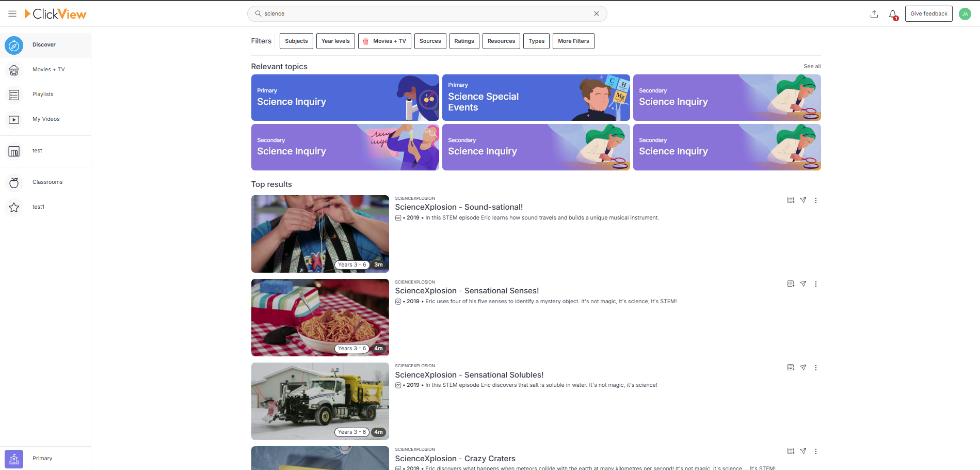The width and height of the screenshot is (980, 470).
Task: Expand the Movies + TV filter
Action: (384, 41)
